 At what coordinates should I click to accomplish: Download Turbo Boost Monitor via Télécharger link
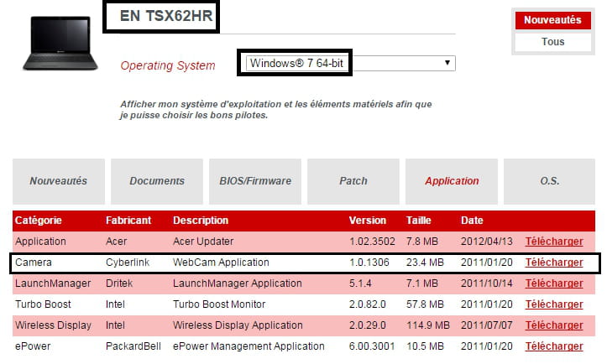click(554, 304)
